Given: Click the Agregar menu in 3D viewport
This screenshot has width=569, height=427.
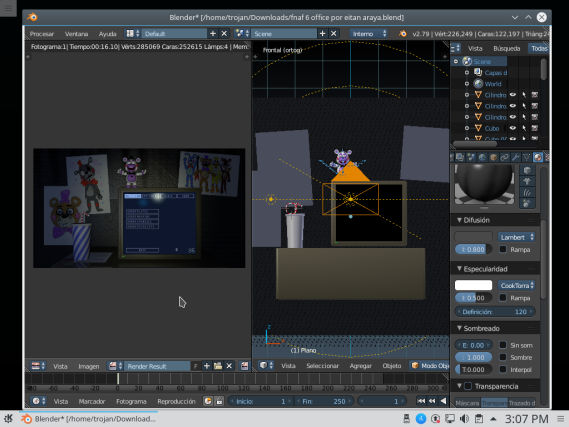Looking at the screenshot, I should point(360,366).
